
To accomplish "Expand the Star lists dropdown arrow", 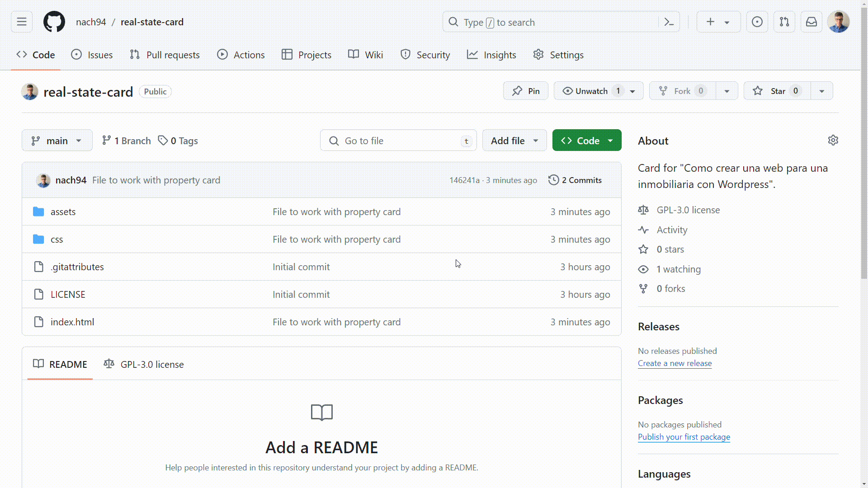I will pos(822,91).
